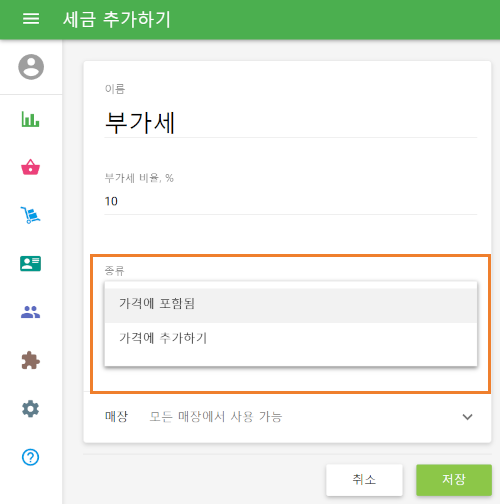Open the Customers people icon
This screenshot has width=500, height=504.
tap(30, 312)
